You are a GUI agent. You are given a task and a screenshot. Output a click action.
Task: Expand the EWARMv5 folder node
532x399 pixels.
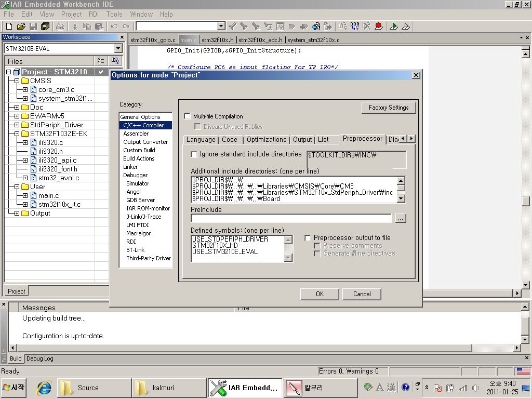[x=17, y=116]
